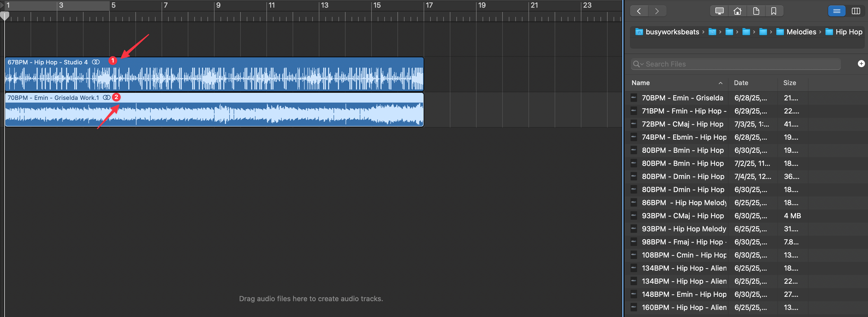This screenshot has width=868, height=317.
Task: Click the Search Files field
Action: coord(741,64)
